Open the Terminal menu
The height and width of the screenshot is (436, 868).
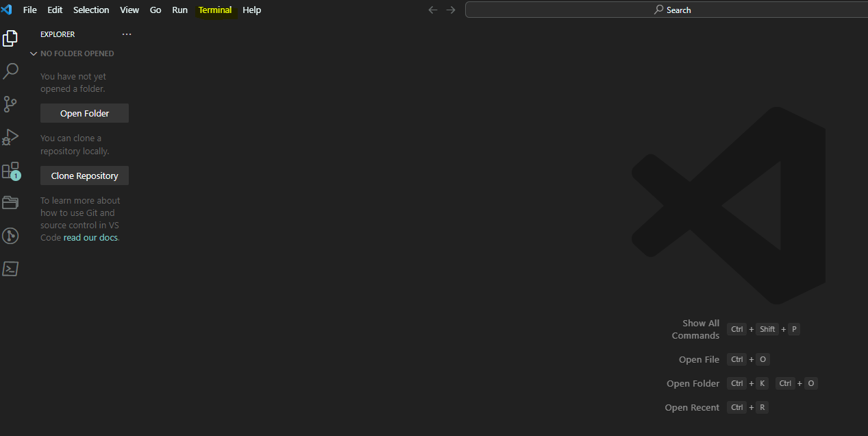(x=215, y=10)
